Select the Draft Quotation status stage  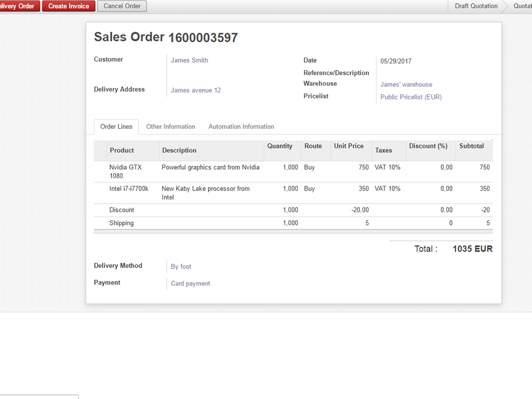point(476,6)
